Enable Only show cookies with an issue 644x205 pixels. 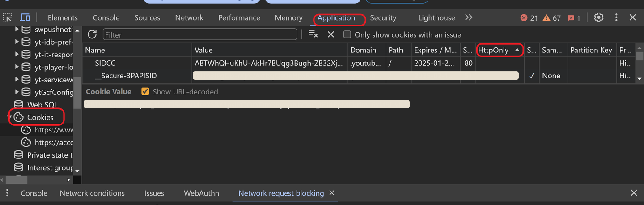coord(347,35)
